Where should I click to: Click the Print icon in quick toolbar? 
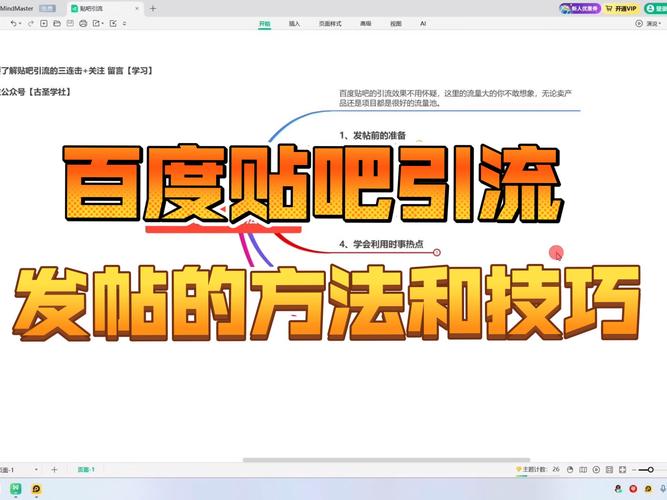(85, 22)
